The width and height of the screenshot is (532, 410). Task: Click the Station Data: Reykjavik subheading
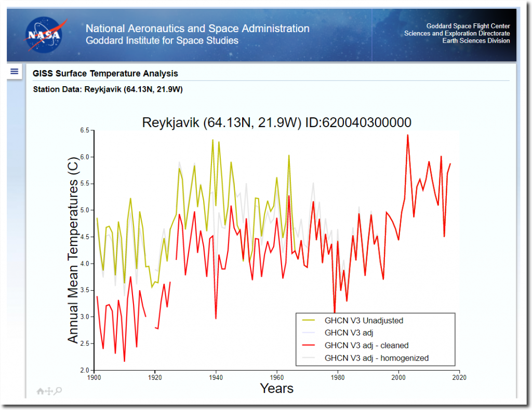pos(108,89)
